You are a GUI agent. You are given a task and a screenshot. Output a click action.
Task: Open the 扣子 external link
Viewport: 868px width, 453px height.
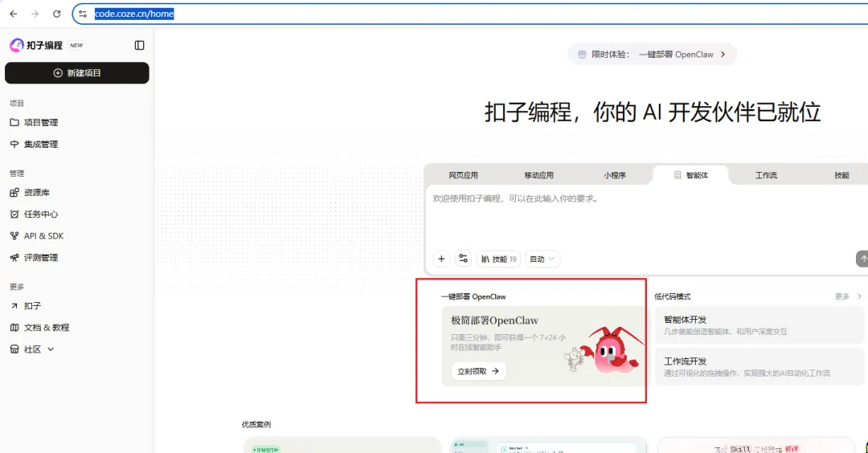tap(77, 306)
